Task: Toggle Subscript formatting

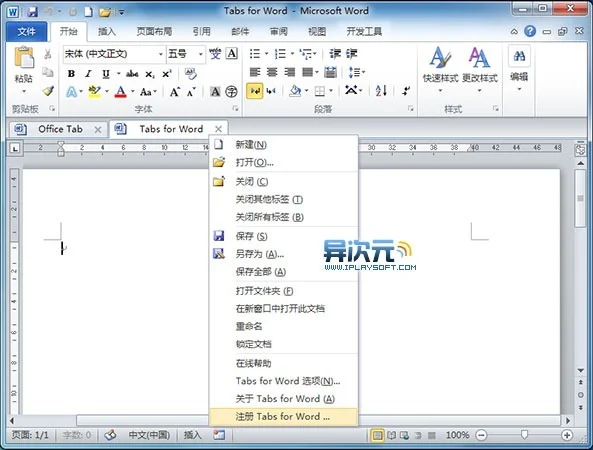Action: tap(150, 74)
